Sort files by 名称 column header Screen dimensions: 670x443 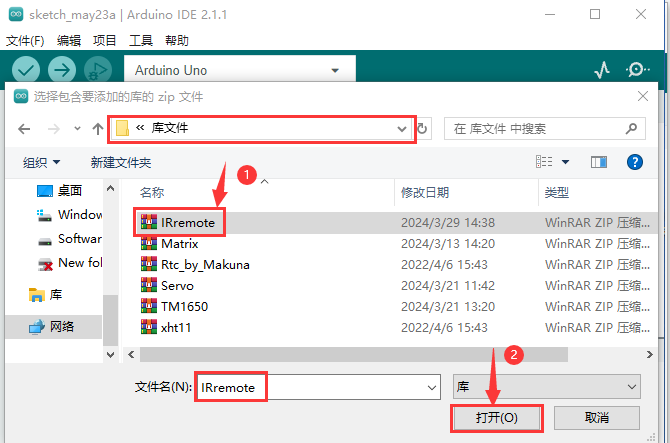[x=152, y=193]
